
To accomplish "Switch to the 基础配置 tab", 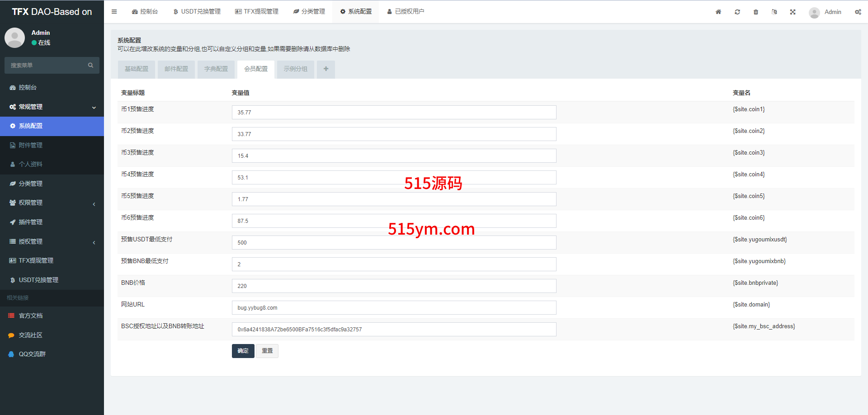I will tap(137, 69).
